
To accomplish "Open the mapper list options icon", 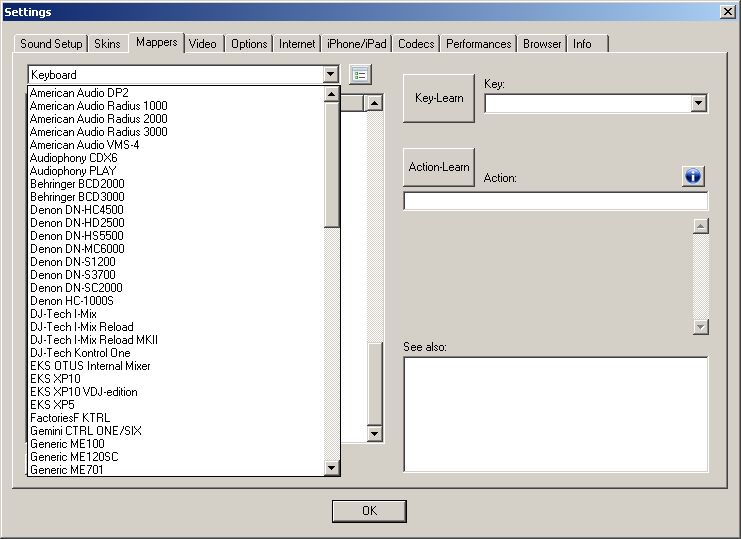I will click(x=360, y=75).
